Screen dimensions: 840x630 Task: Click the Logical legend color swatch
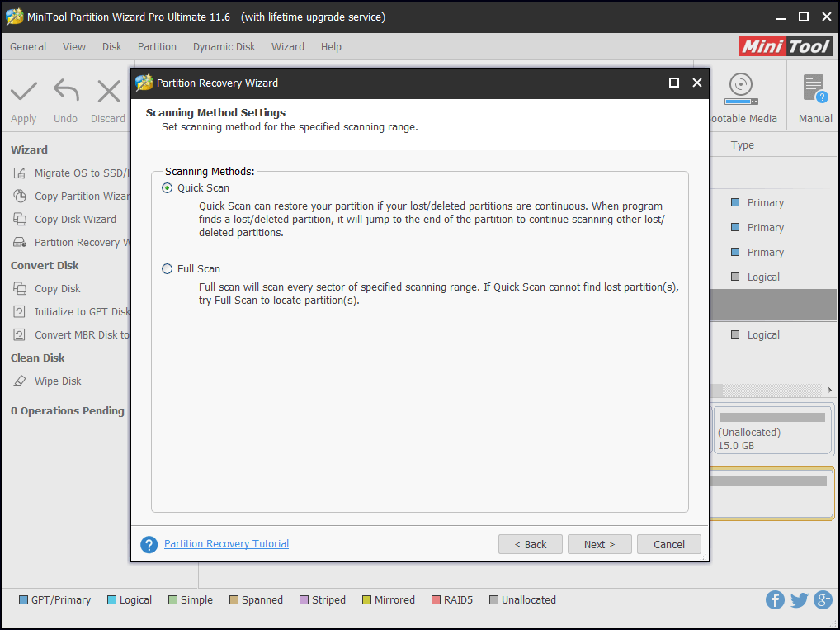point(111,599)
